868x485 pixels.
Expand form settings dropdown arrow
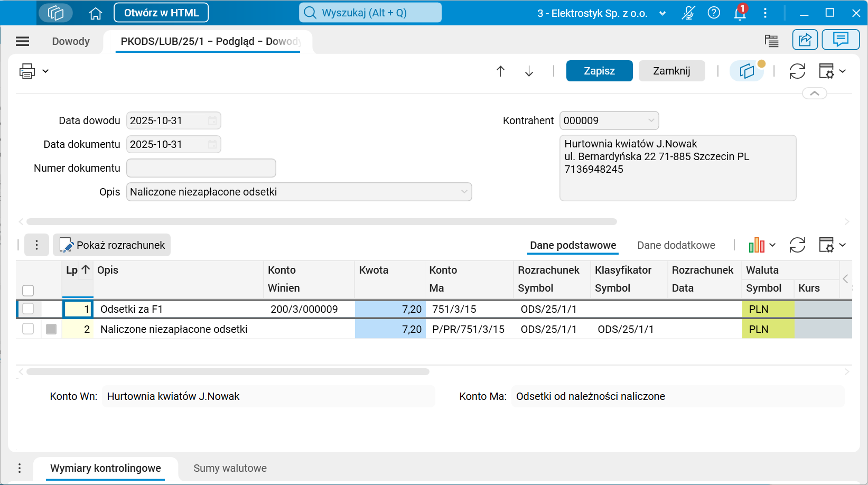point(842,71)
